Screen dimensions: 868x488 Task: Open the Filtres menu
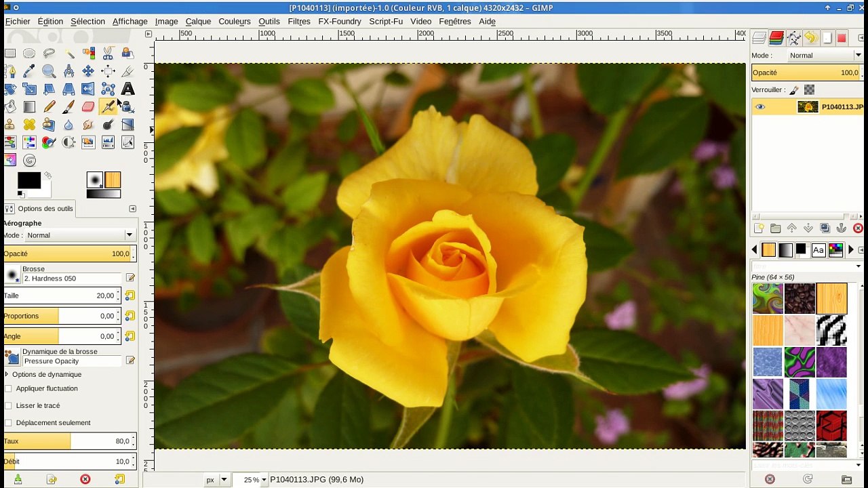point(299,22)
